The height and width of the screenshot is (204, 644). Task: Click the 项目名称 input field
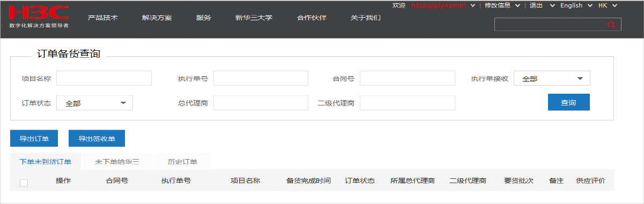pos(104,78)
